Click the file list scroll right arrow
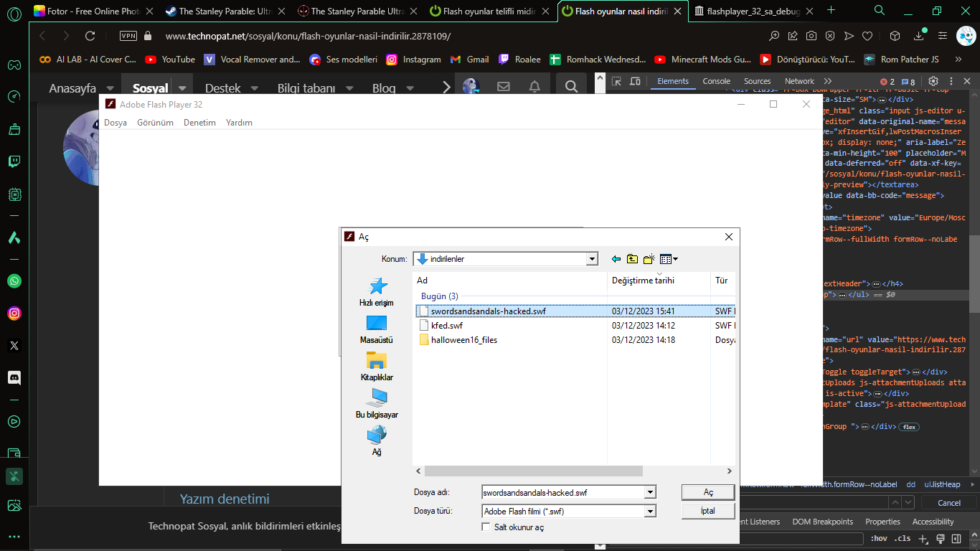This screenshot has height=551, width=980. pos(730,471)
